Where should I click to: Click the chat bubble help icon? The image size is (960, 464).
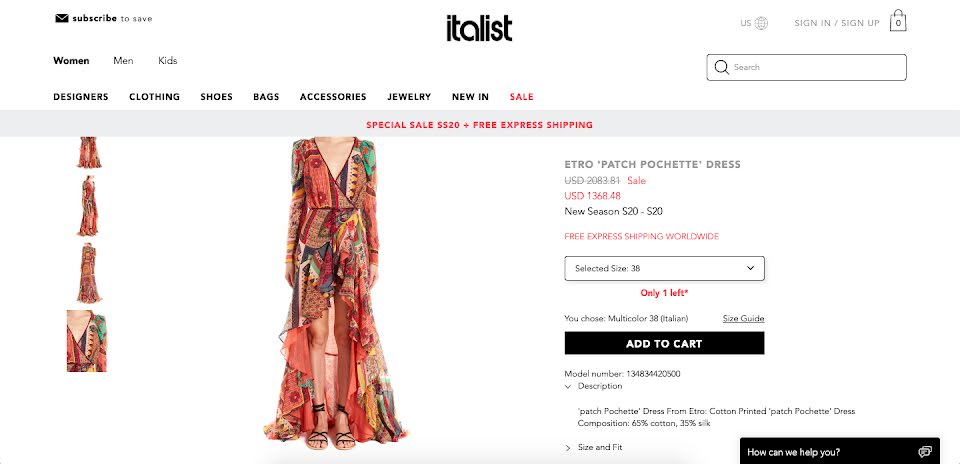click(x=924, y=452)
